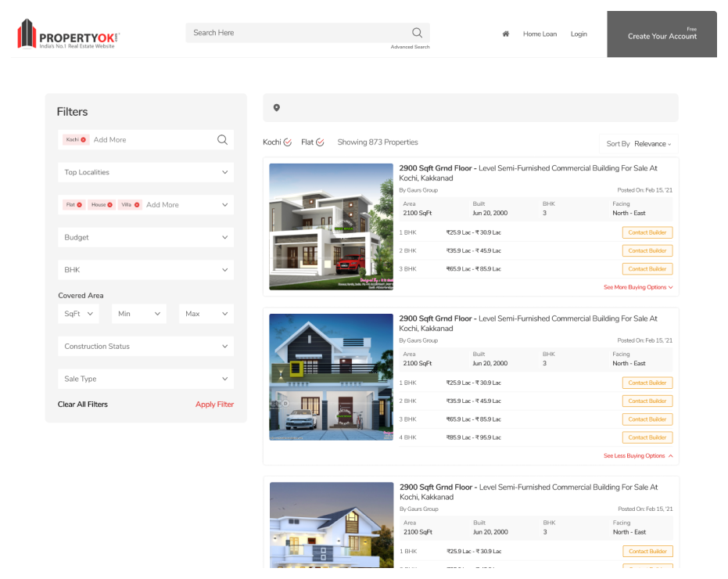Contact Builder for third listing 1 BHK
This screenshot has height=579, width=728.
point(647,552)
